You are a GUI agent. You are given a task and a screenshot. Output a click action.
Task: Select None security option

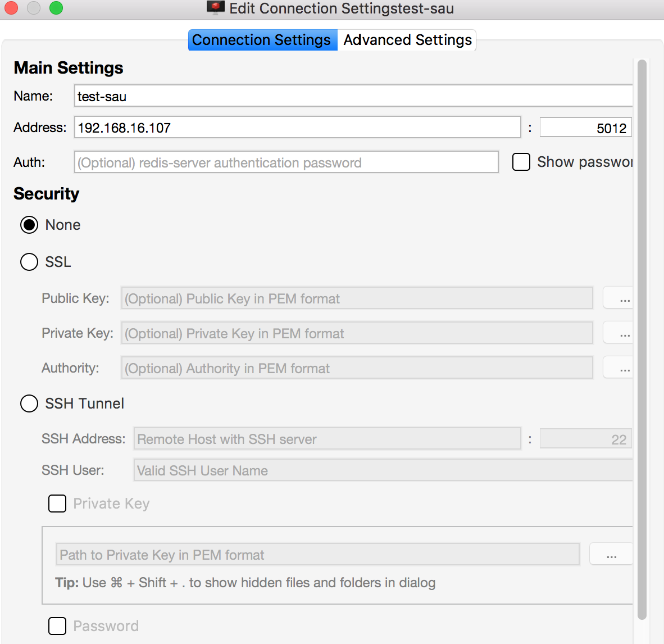coord(29,225)
